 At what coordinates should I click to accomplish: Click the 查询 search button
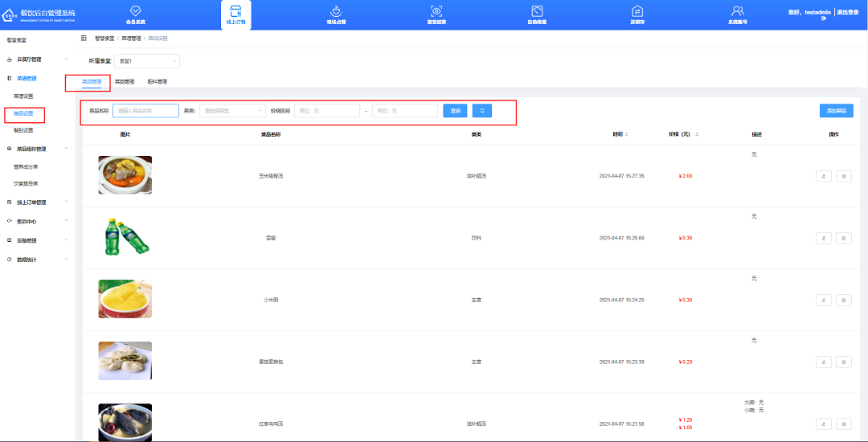click(455, 111)
